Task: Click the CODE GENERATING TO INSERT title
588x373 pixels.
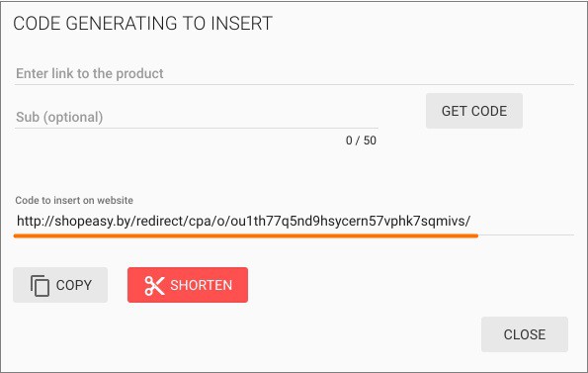Action: pos(142,24)
